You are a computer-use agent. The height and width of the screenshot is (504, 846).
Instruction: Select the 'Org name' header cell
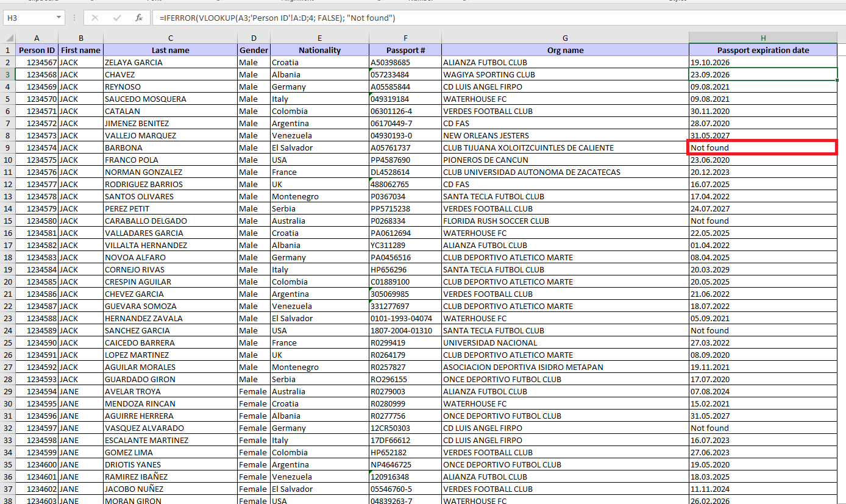click(565, 50)
